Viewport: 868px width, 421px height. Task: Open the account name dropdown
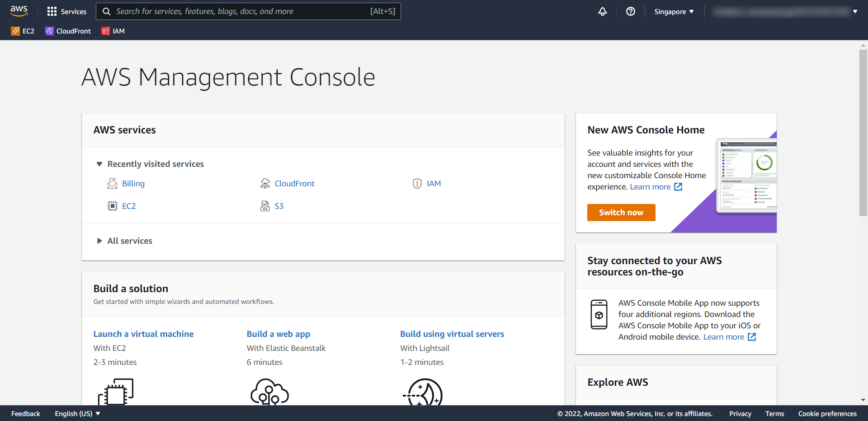coord(786,11)
